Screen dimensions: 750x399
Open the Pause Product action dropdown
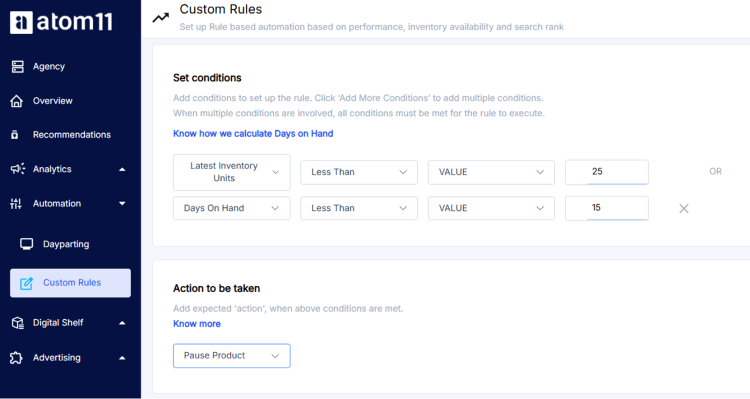(232, 355)
